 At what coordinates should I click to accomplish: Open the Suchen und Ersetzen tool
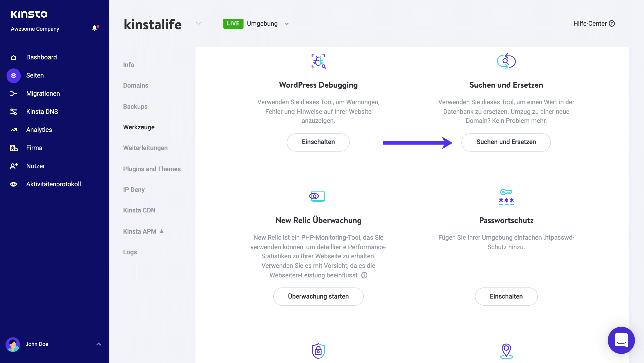click(506, 142)
